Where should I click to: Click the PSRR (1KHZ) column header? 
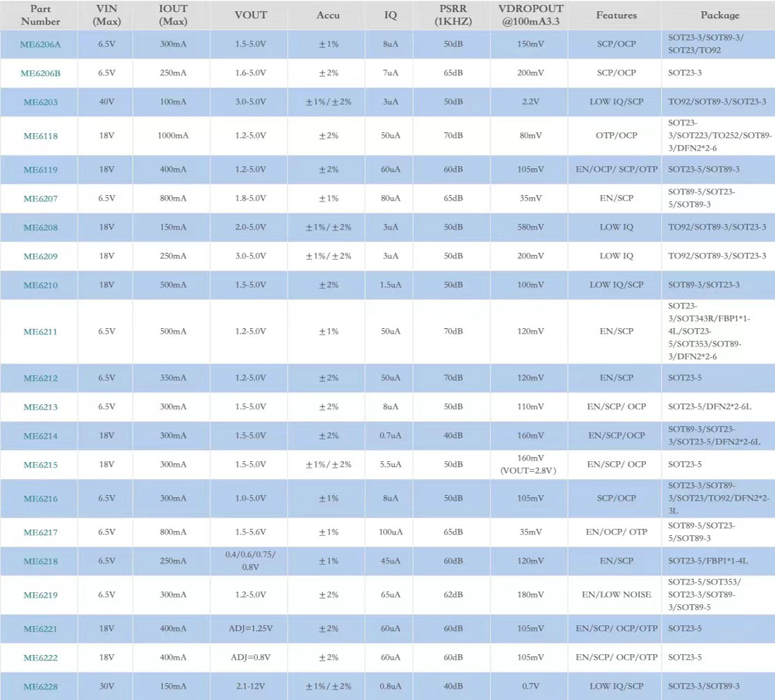pyautogui.click(x=453, y=15)
